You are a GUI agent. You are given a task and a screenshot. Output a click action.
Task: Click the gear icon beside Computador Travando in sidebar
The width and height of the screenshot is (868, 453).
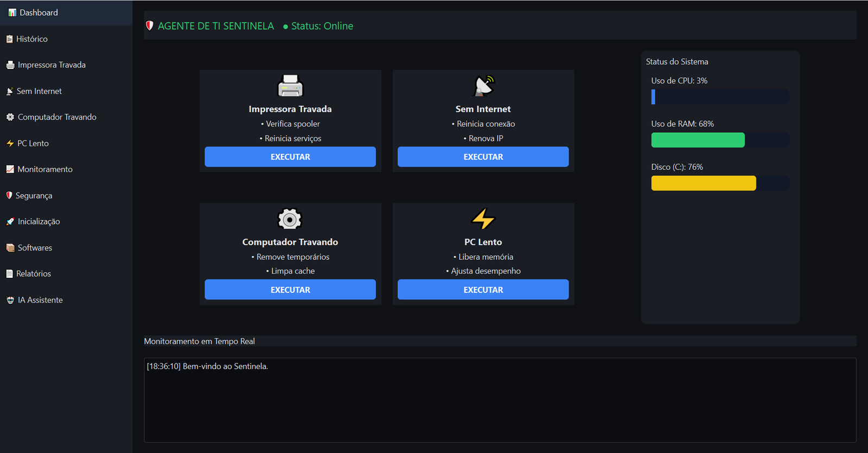click(10, 117)
